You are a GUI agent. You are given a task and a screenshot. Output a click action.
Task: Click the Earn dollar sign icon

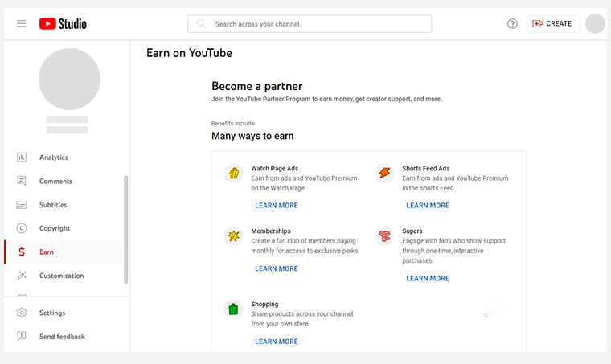(x=22, y=252)
